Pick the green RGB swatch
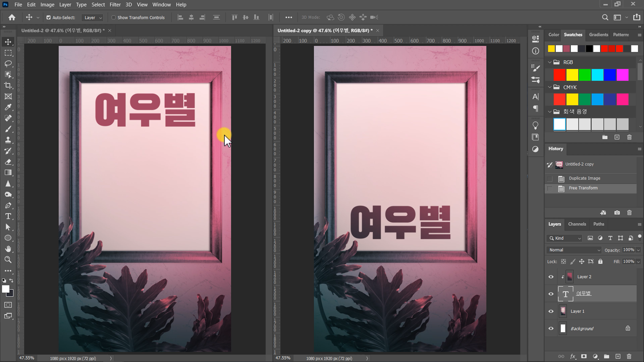644x362 pixels. pyautogui.click(x=585, y=75)
